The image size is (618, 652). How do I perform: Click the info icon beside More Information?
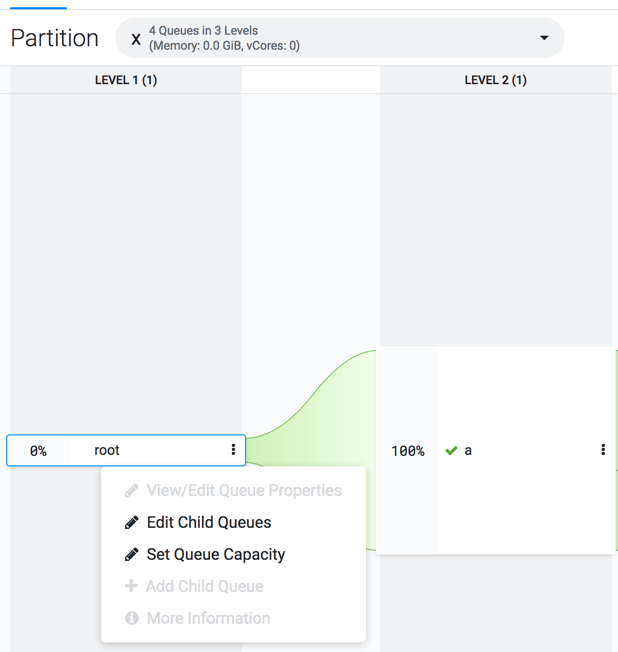click(131, 618)
